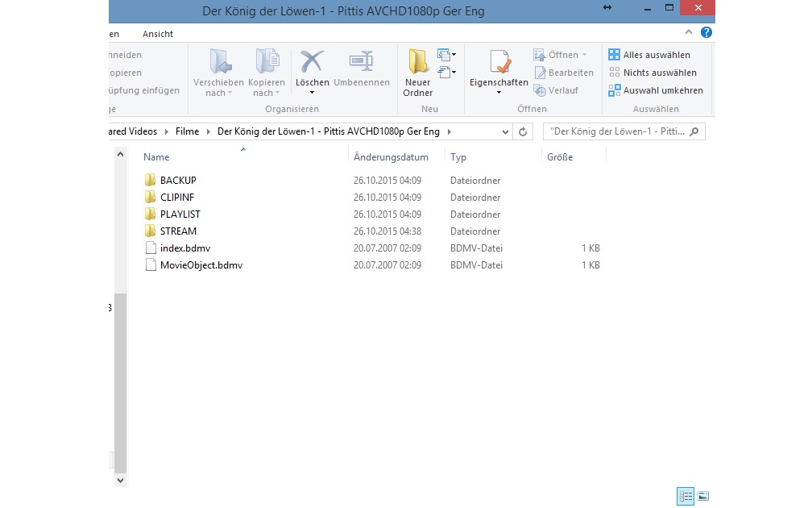Switch to details view icon
This screenshot has width=812, height=508.
tap(685, 496)
